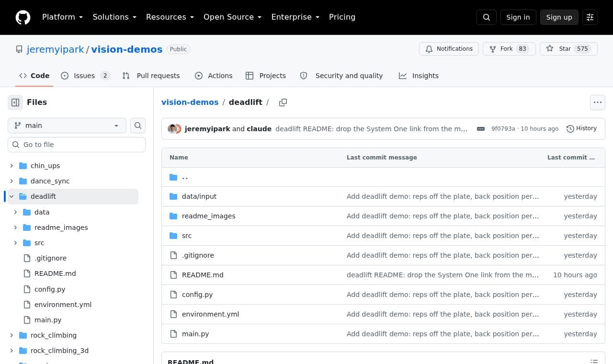Click the Go to file input field

click(x=77, y=145)
